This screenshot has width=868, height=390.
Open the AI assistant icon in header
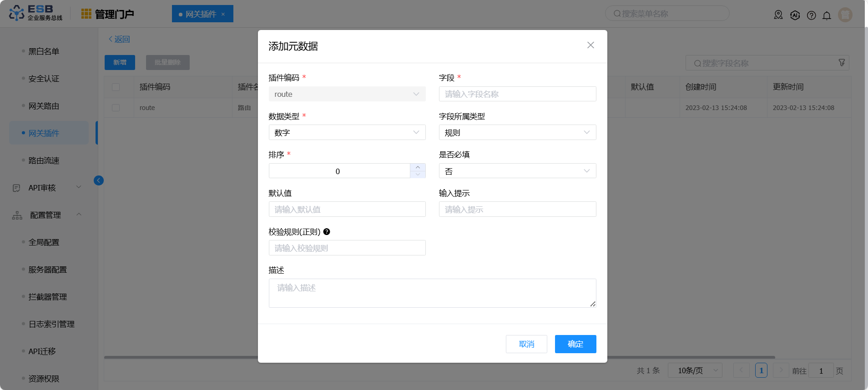tap(795, 15)
